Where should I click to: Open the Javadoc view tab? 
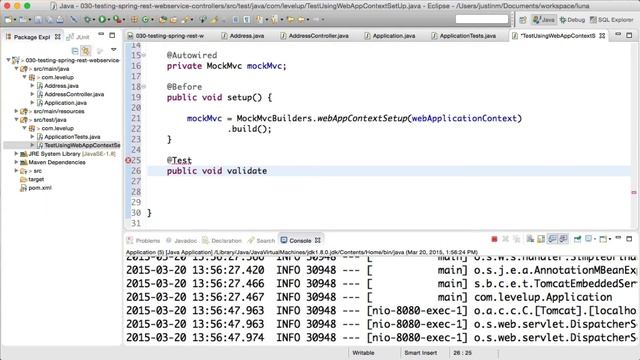[x=181, y=240]
